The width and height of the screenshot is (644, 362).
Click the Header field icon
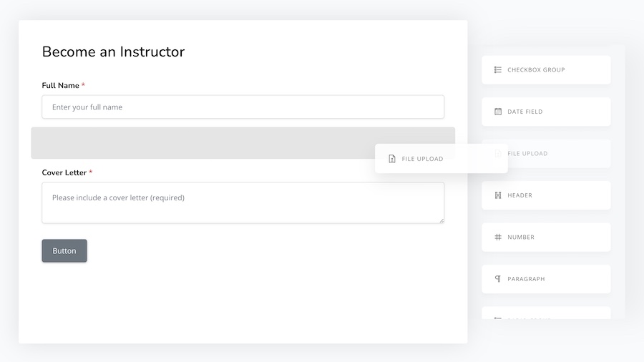pos(498,195)
